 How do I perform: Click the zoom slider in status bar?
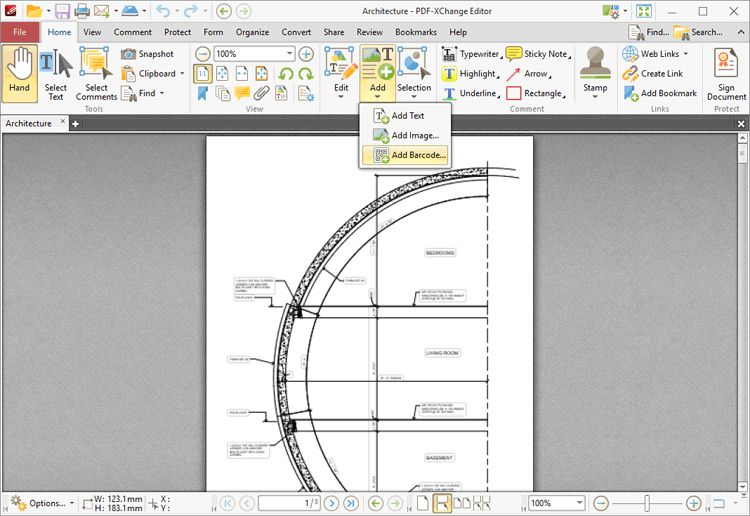click(648, 503)
